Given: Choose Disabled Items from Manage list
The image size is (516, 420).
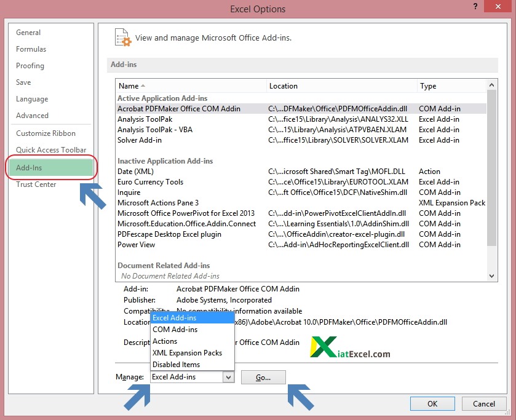Looking at the screenshot, I should [192, 365].
